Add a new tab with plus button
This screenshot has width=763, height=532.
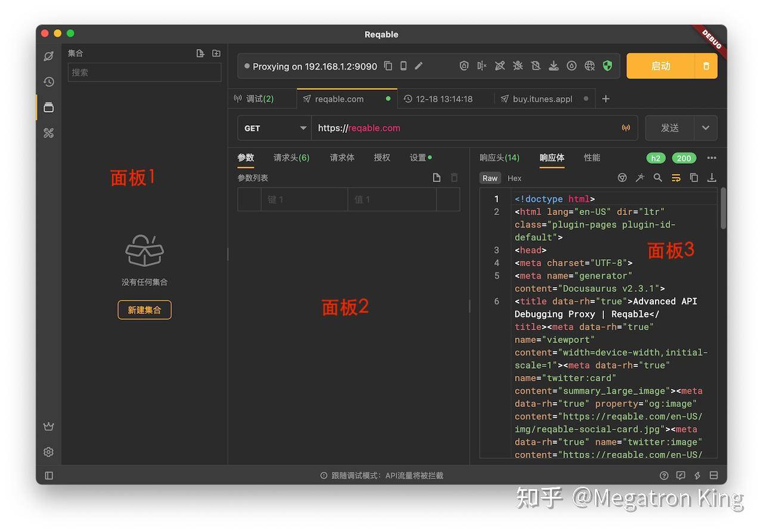tap(606, 99)
